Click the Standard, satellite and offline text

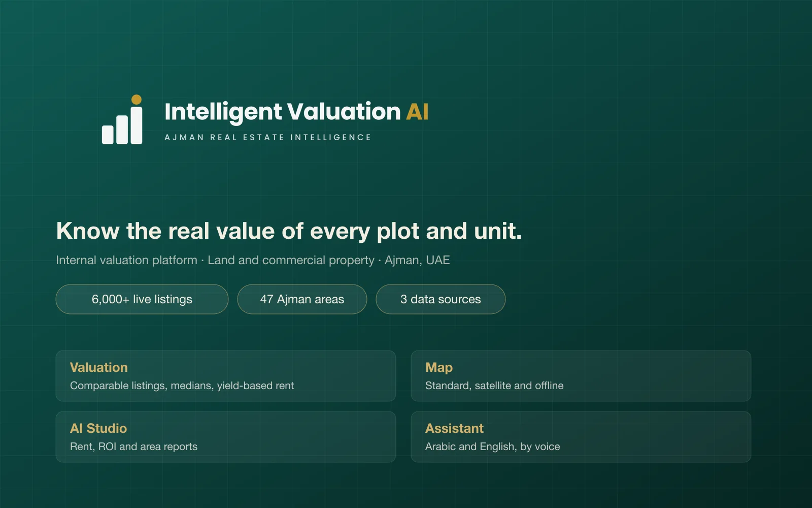pyautogui.click(x=494, y=386)
